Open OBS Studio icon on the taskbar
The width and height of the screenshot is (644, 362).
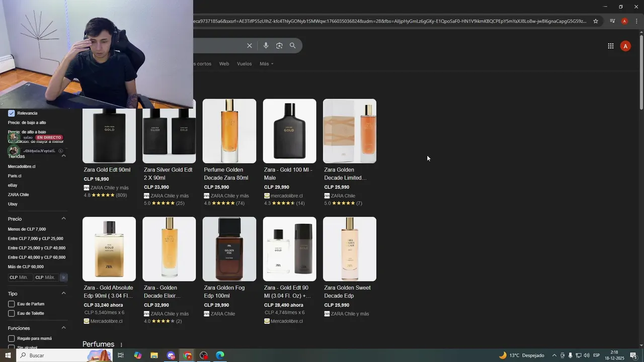(203, 355)
